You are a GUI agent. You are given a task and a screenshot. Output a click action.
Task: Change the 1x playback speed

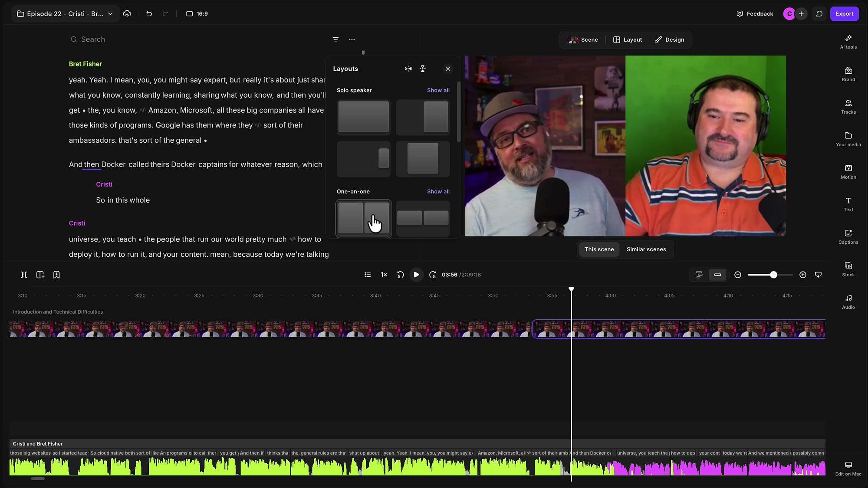coord(384,275)
